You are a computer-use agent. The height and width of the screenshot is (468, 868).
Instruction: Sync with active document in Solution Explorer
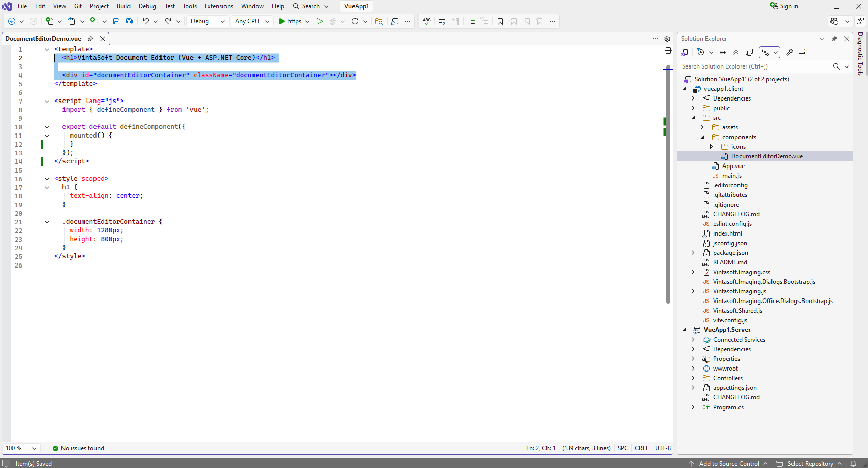[723, 52]
